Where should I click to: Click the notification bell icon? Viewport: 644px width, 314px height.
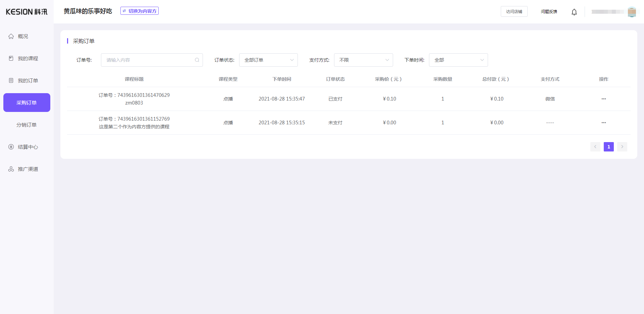click(574, 12)
